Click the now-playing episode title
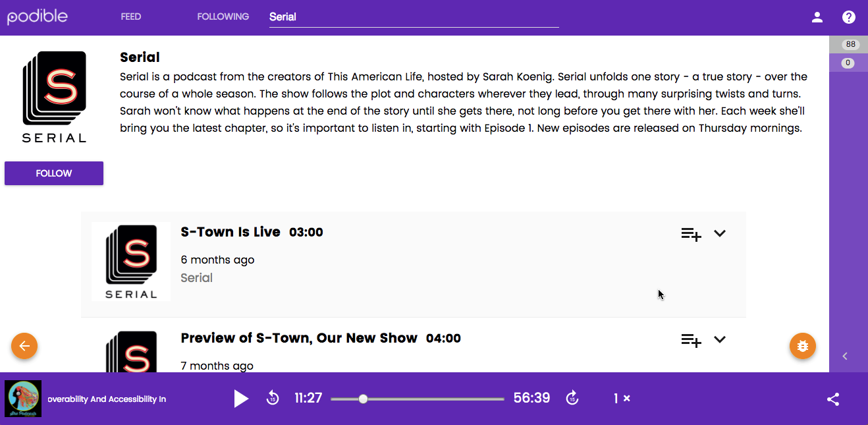 pos(107,399)
